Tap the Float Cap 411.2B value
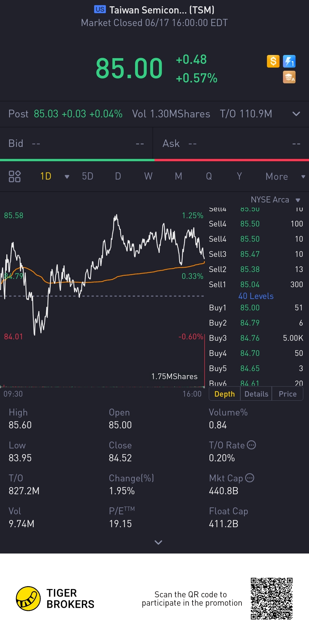This screenshot has height=644, width=309. 223,524
